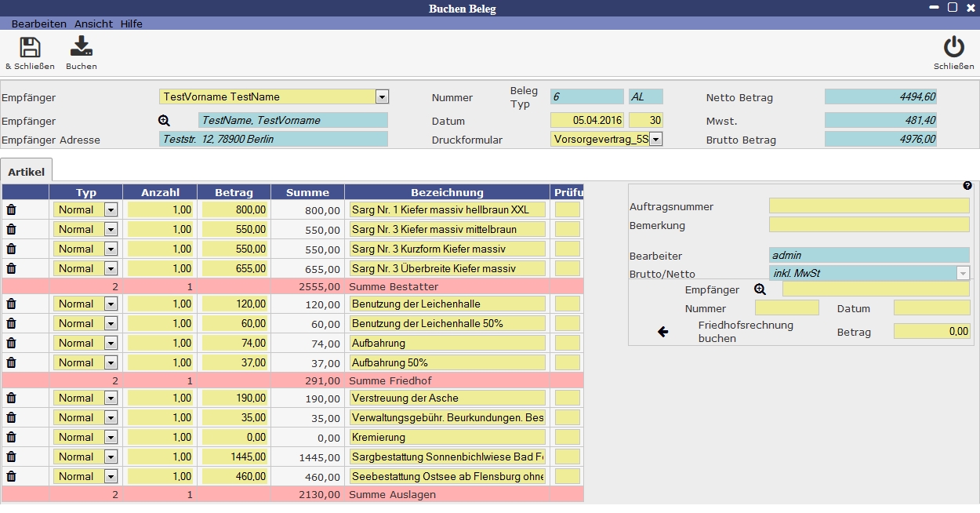Screen dimensions: 980x513
Task: Expand the Druckformular Vorsorgevertrag dropdown
Action: tap(655, 139)
